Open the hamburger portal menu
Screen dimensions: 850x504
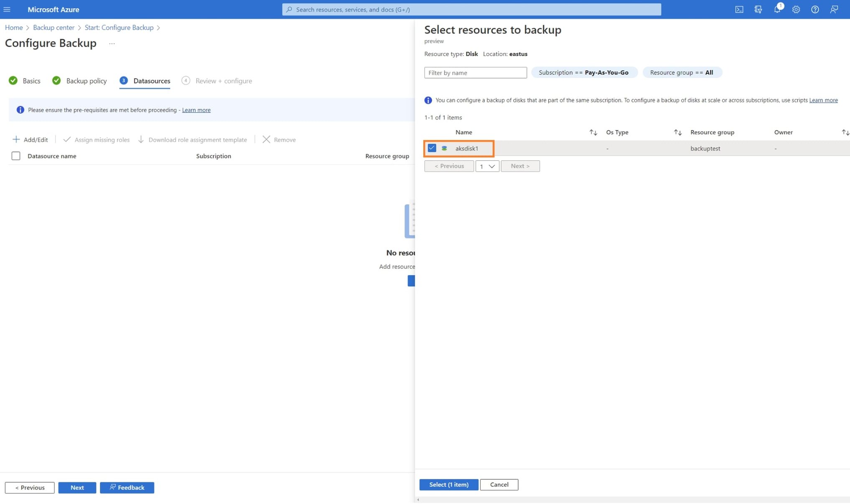pyautogui.click(x=7, y=9)
